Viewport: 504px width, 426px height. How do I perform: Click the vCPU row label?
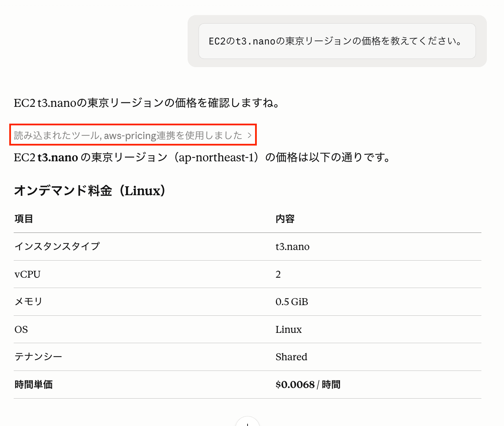27,274
